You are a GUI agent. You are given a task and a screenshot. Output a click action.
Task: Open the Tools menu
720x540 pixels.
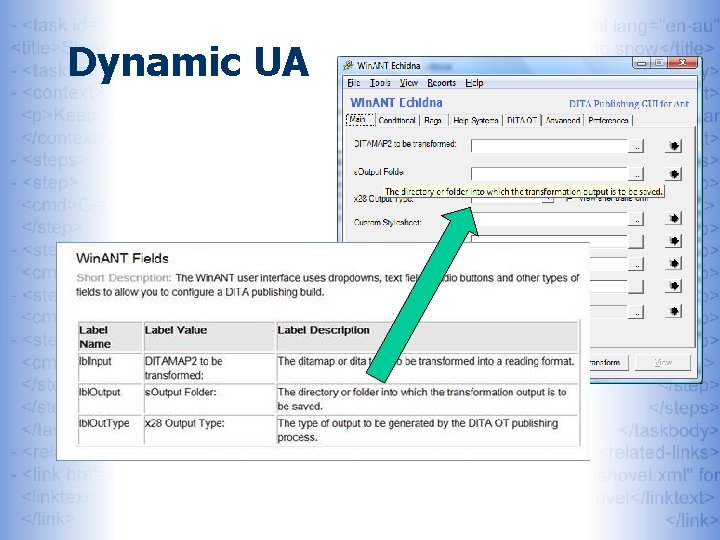click(380, 83)
